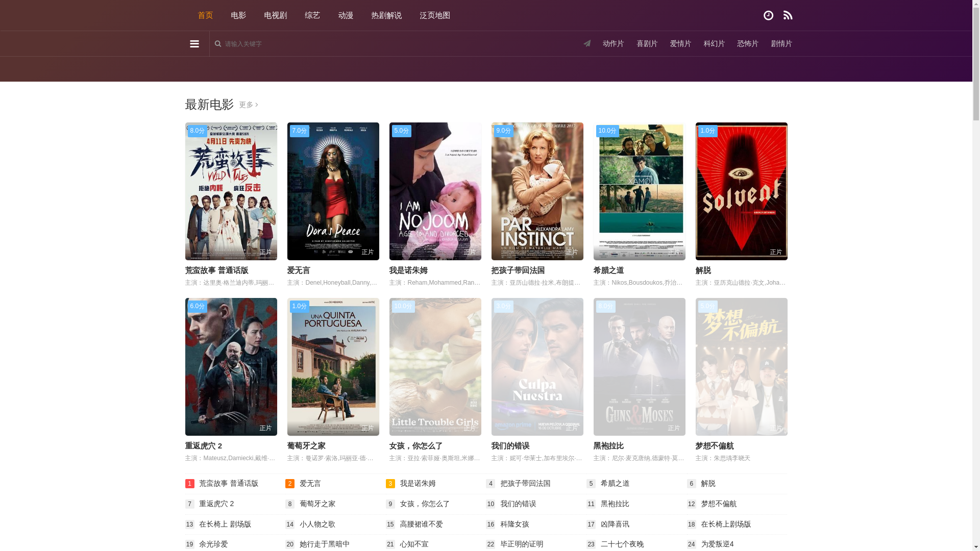Open I Am Nojoom movie poster

(x=435, y=191)
